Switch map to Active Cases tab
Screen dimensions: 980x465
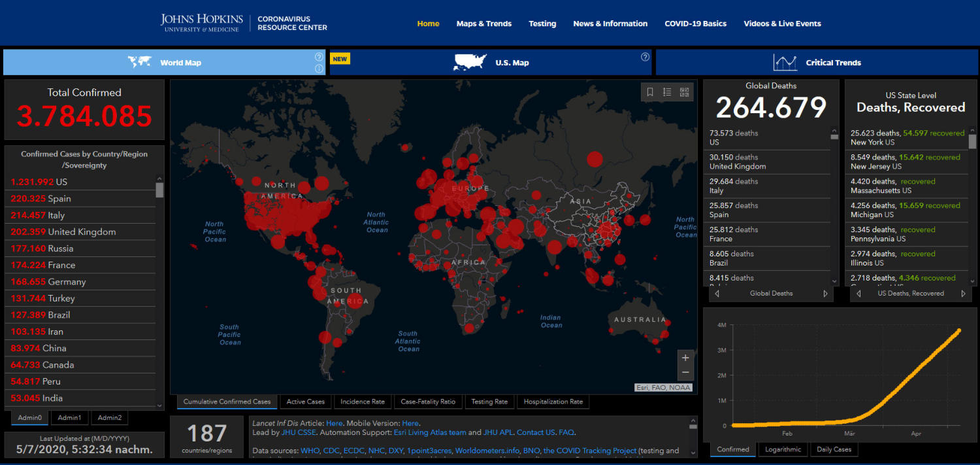tap(305, 402)
